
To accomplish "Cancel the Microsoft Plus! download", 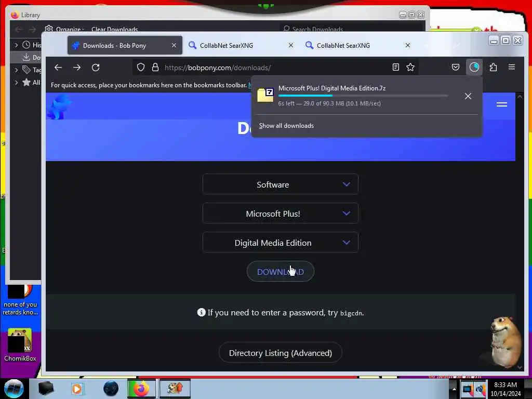I will click(468, 96).
